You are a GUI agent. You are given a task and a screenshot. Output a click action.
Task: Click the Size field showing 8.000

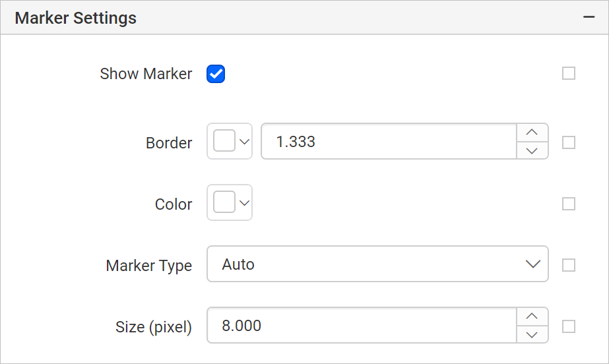click(362, 325)
